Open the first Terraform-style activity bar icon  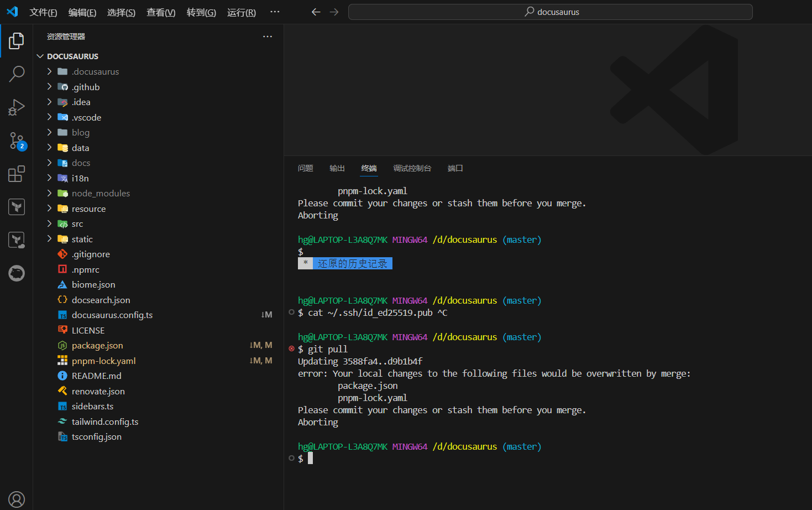point(17,207)
